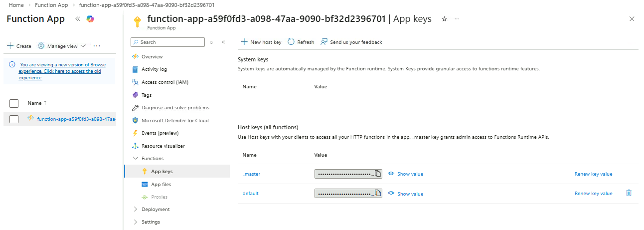Open Resource visualizer in sidebar
Viewport: 644px width, 230px height.
click(163, 146)
